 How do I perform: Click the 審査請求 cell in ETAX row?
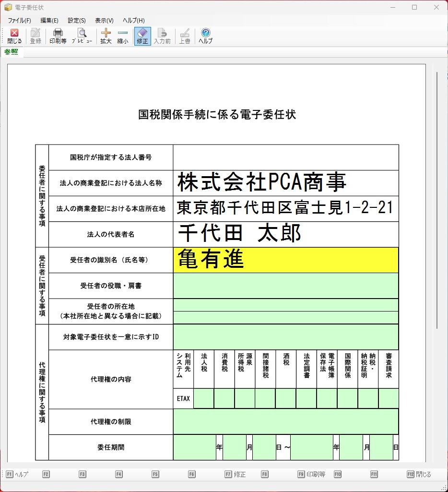[x=389, y=398]
